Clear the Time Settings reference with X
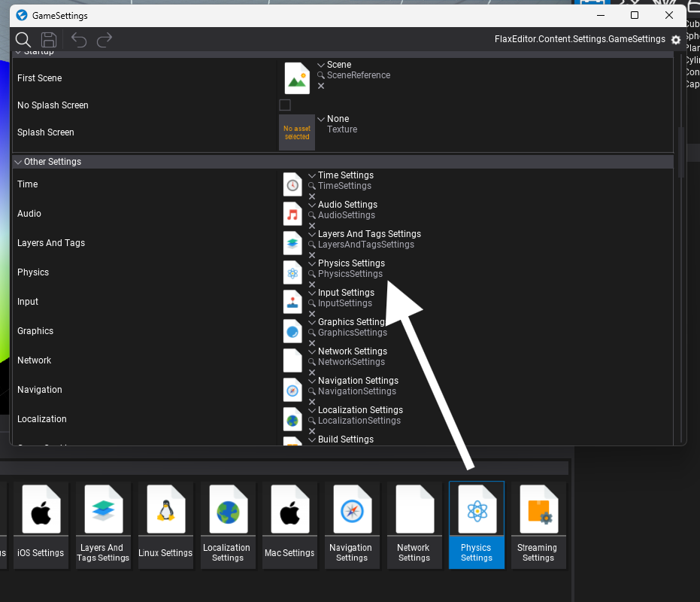700x602 pixels. (x=312, y=196)
